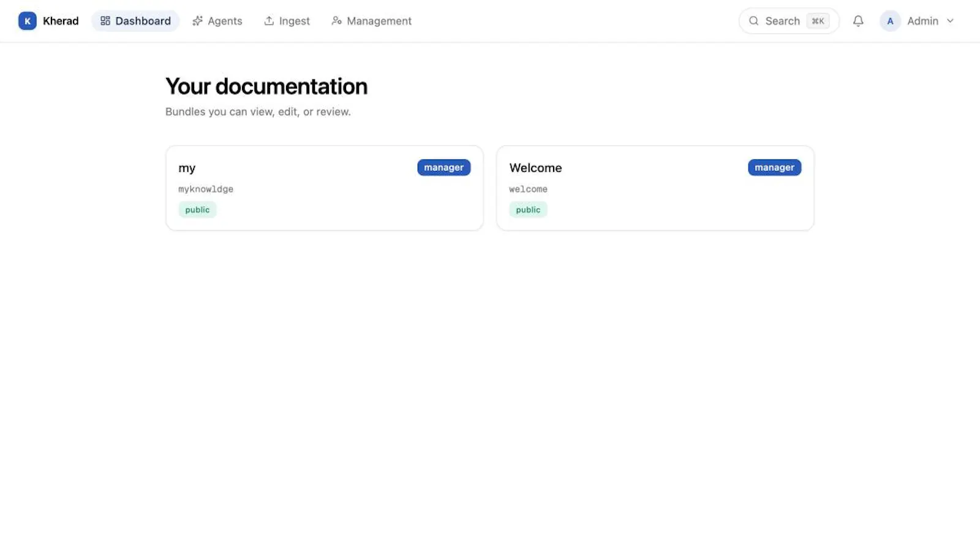Expand the chevron beside Admin
This screenshot has height=552, width=980.
[950, 21]
